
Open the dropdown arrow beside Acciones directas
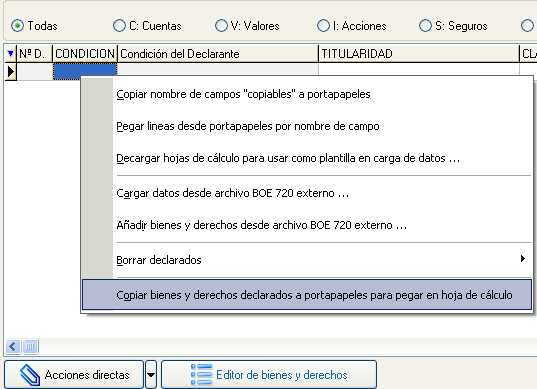pos(151,375)
